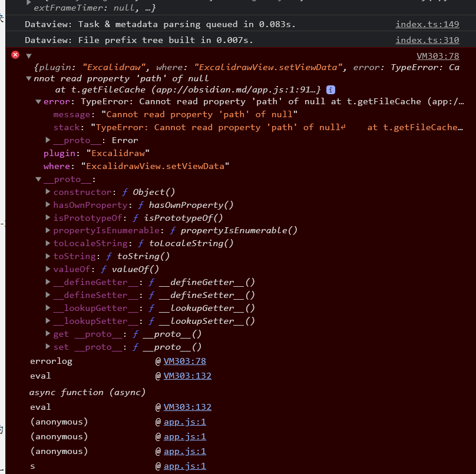The image size is (476, 474).
Task: Expand the get __proto__ entry
Action: click(48, 333)
